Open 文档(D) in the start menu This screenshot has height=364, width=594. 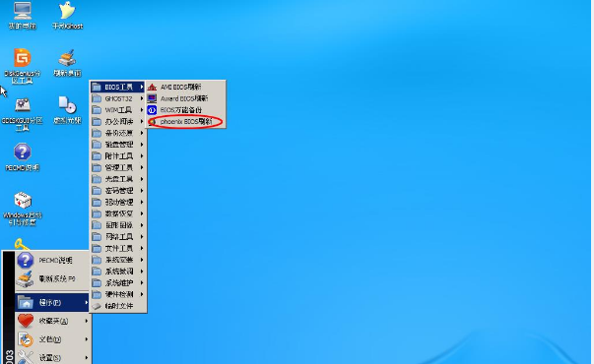click(52, 339)
